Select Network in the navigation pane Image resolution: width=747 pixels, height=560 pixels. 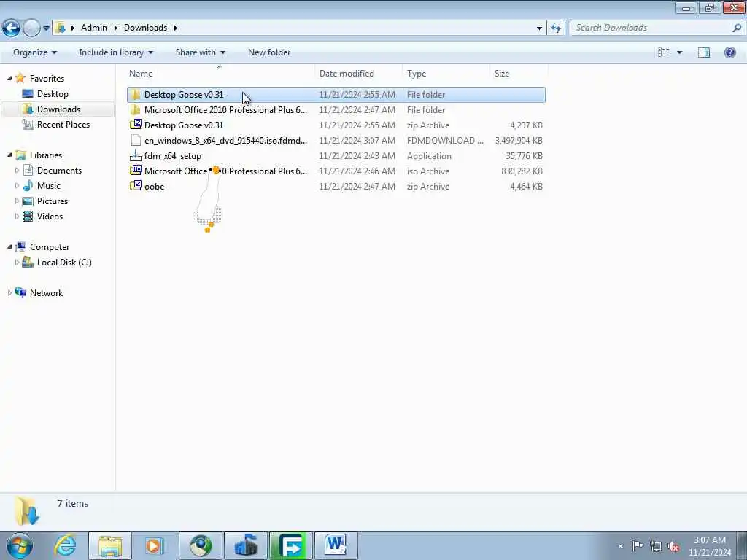click(x=46, y=293)
